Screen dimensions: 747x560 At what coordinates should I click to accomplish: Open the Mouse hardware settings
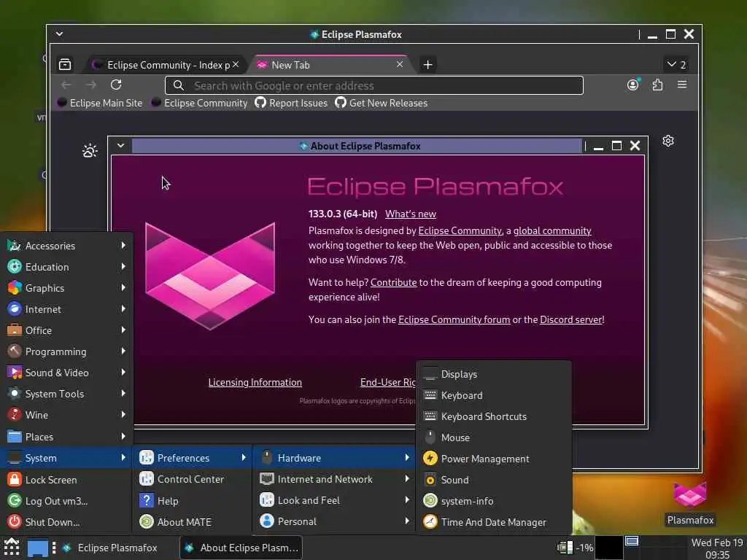[494, 437]
